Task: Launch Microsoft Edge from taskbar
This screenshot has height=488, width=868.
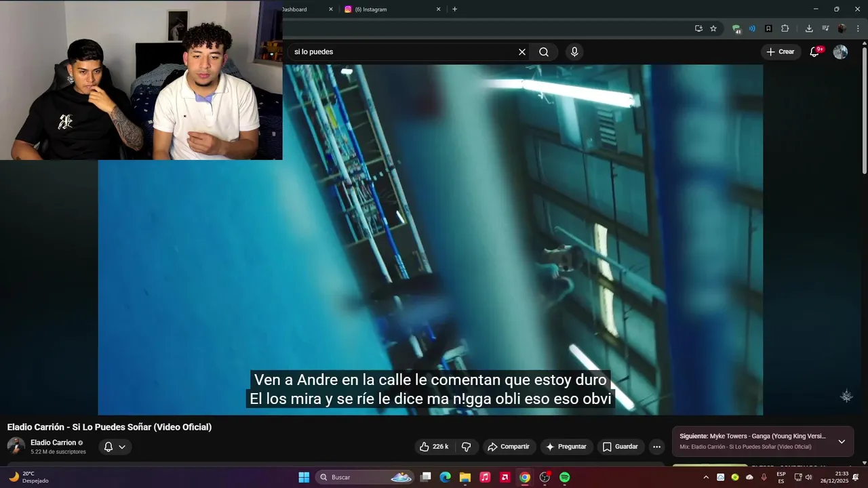Action: tap(445, 477)
